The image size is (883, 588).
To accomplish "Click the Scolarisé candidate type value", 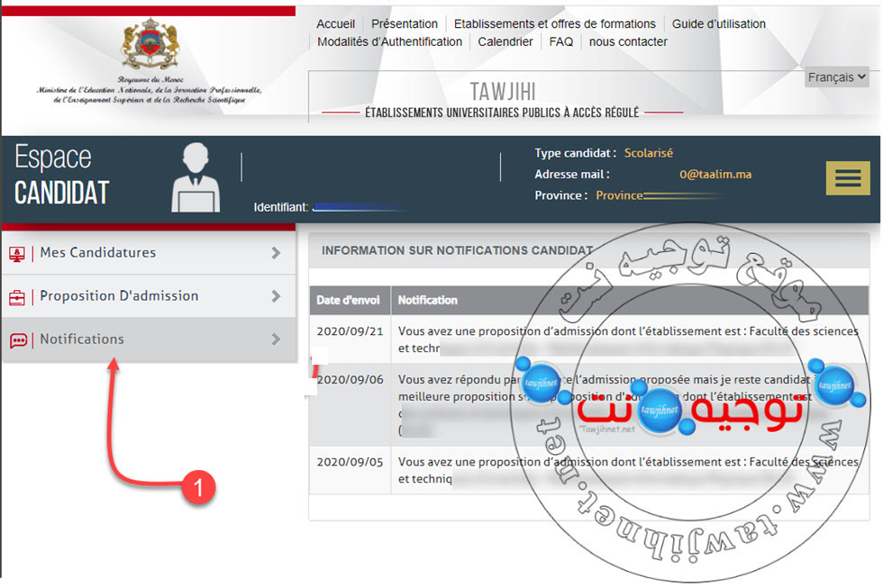I will (648, 153).
